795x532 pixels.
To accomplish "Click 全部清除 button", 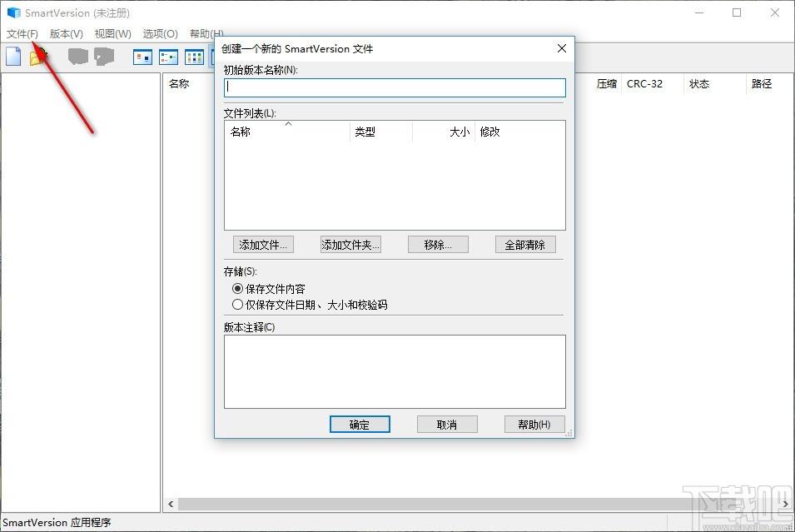I will click(525, 245).
